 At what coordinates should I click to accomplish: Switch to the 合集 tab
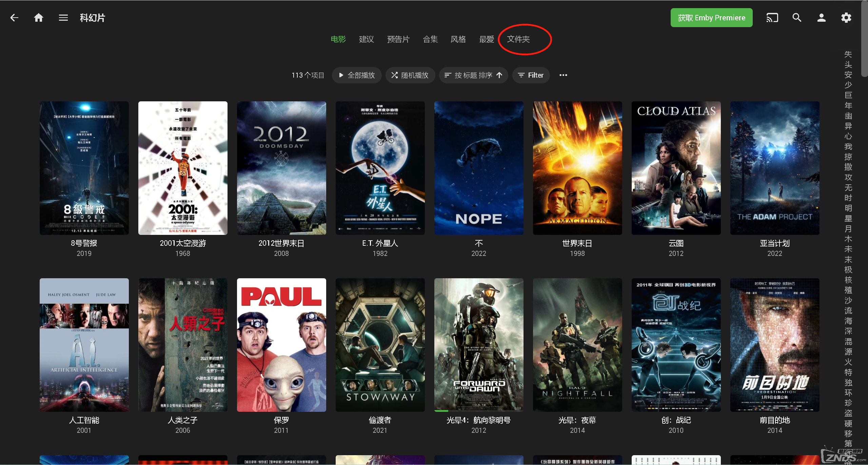click(430, 39)
